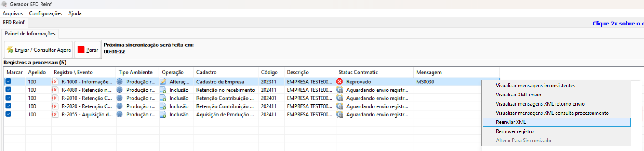
Task: Click the Descrição column header
Action: click(310, 73)
